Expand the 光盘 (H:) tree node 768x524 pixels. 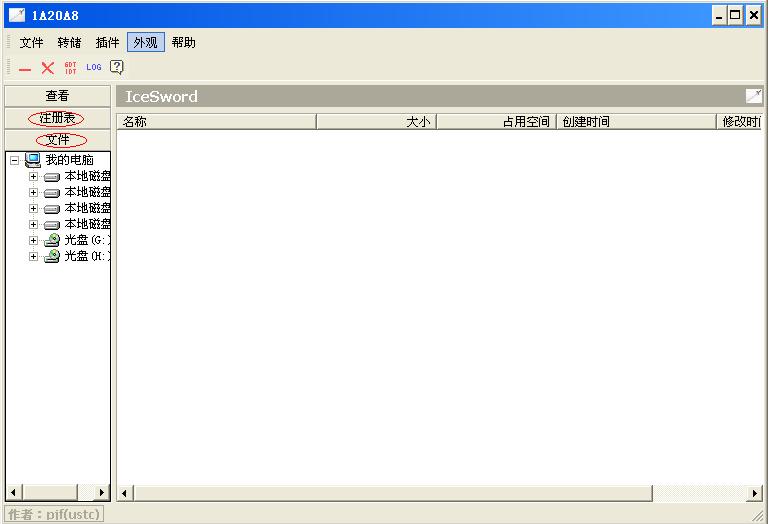(33, 257)
